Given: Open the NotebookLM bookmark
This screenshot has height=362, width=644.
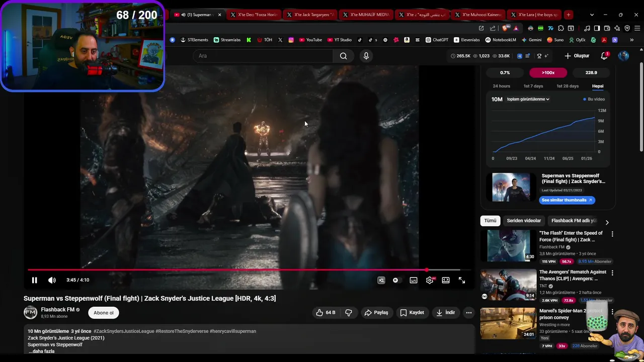Looking at the screenshot, I should coord(501,40).
